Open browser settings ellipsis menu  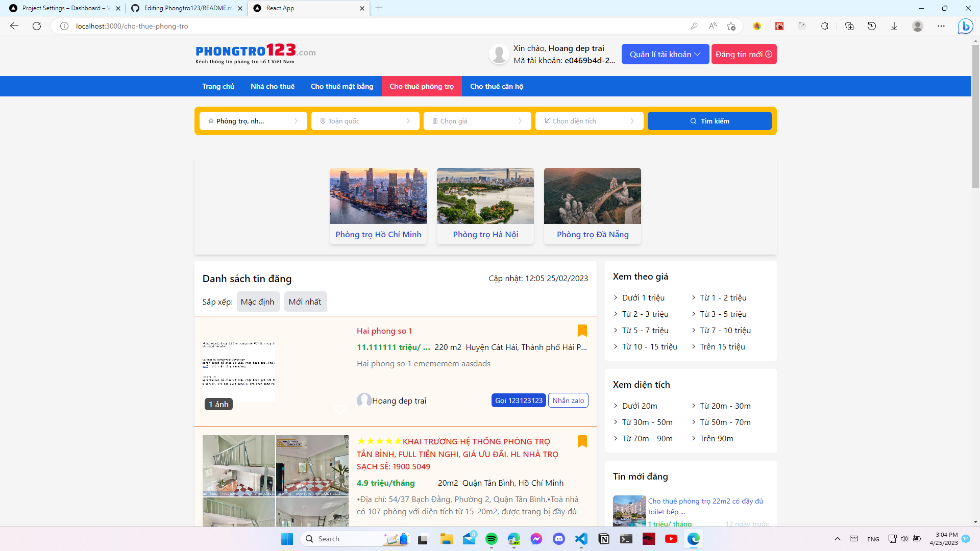(x=941, y=26)
